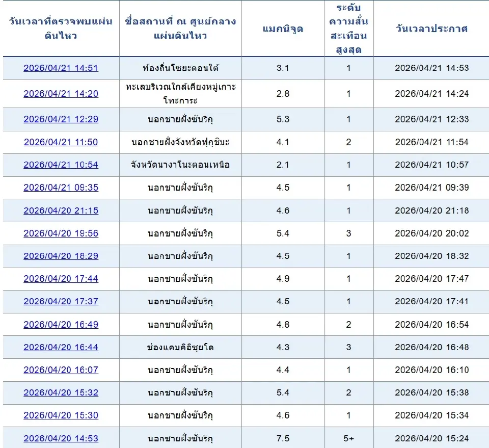The image size is (489, 448).
Task: Open the 2026/04/20 21:15 earthquake report
Action: (61, 210)
